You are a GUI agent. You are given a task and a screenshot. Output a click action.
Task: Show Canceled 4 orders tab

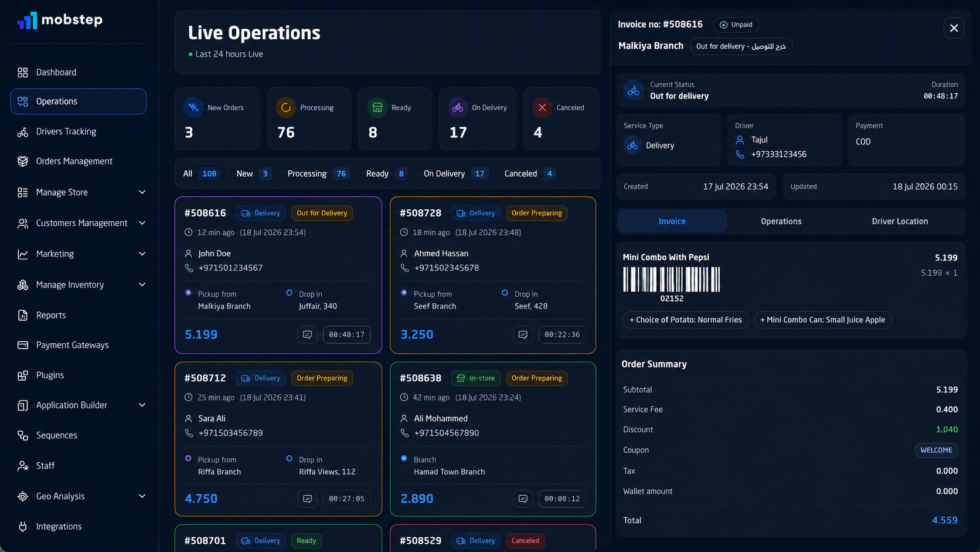pos(530,174)
